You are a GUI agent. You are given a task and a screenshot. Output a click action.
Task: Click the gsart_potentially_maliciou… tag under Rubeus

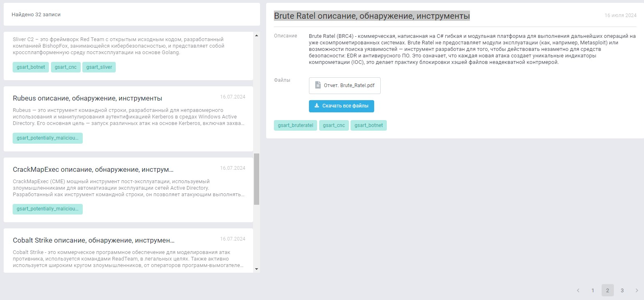[48, 138]
